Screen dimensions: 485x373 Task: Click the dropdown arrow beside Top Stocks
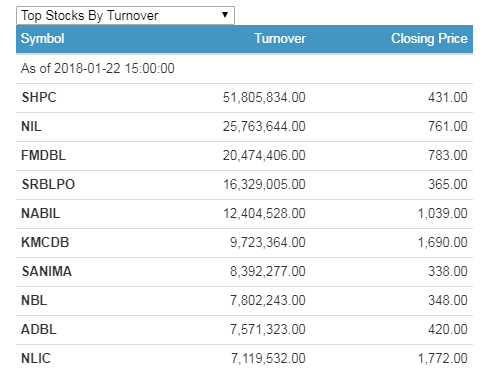tap(225, 15)
